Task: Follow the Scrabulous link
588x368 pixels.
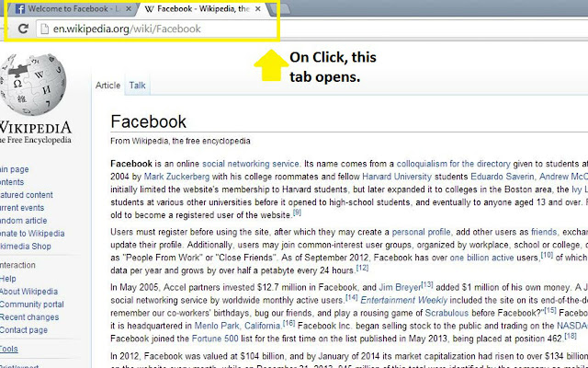Action: pyautogui.click(x=447, y=313)
